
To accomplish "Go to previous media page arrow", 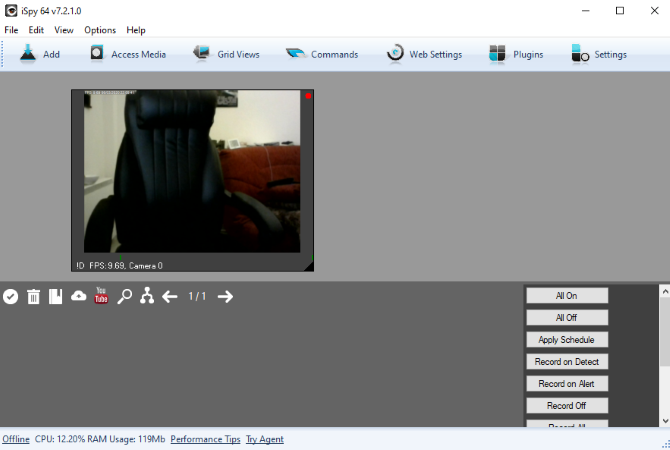I will pos(170,297).
